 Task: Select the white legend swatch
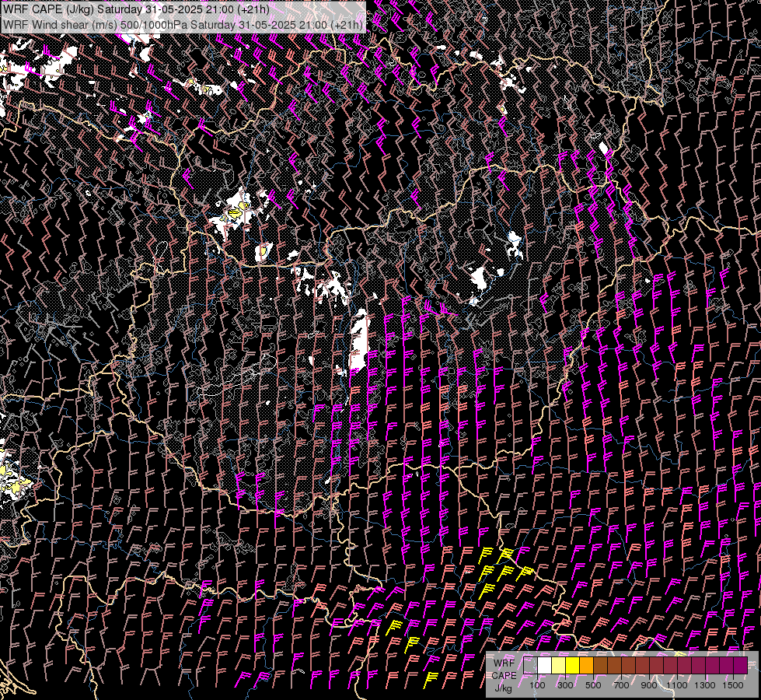(545, 665)
